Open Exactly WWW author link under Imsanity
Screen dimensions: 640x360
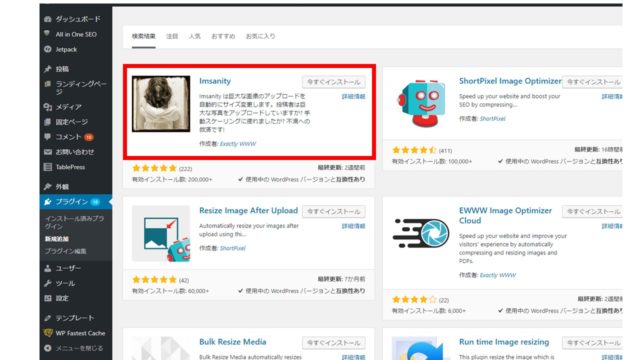click(238, 144)
